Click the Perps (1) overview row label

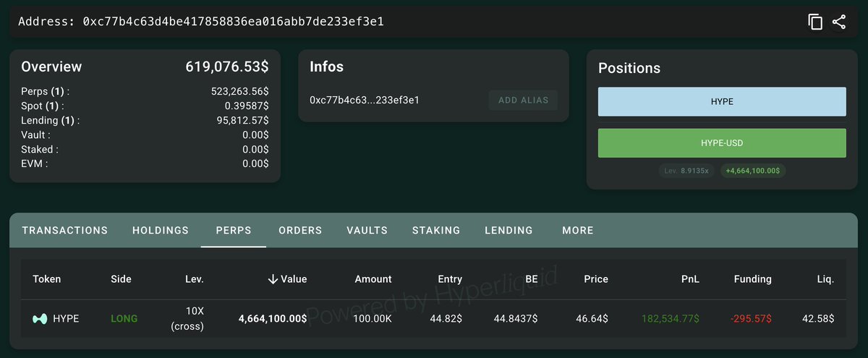point(46,92)
